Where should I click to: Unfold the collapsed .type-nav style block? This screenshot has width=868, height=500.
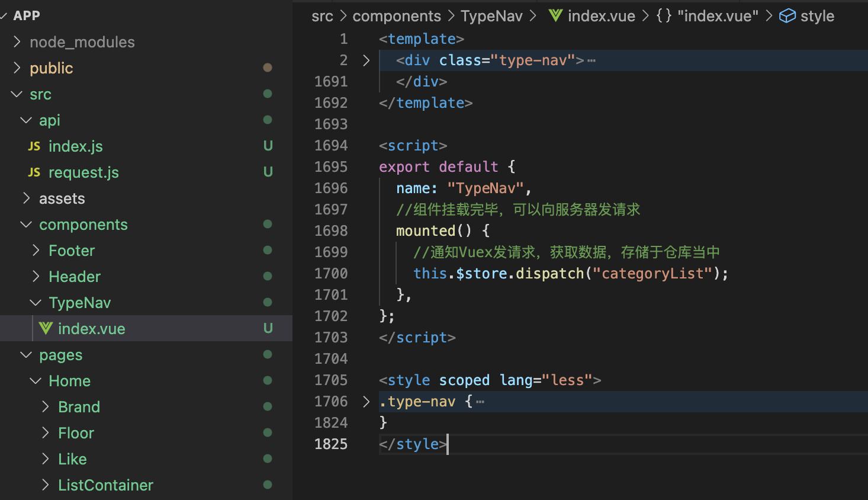point(366,402)
